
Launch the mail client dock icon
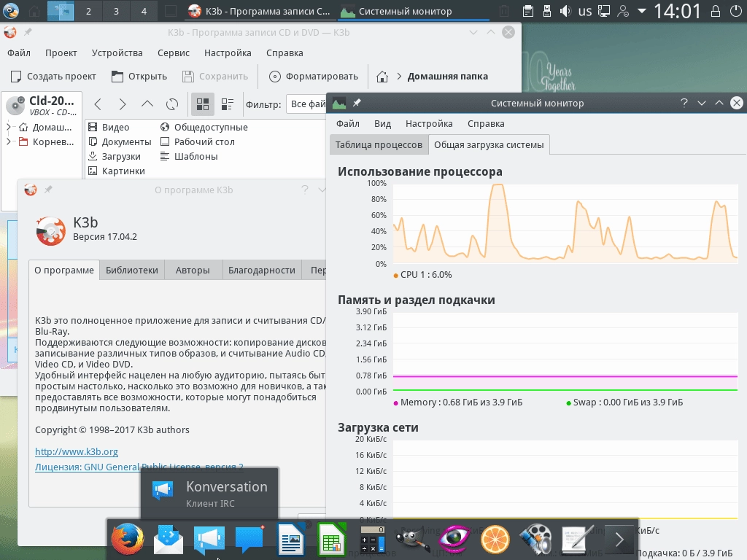169,540
